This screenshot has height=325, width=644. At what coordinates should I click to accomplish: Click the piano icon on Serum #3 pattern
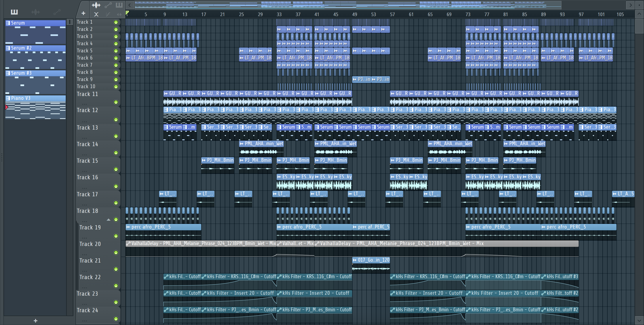[8, 73]
